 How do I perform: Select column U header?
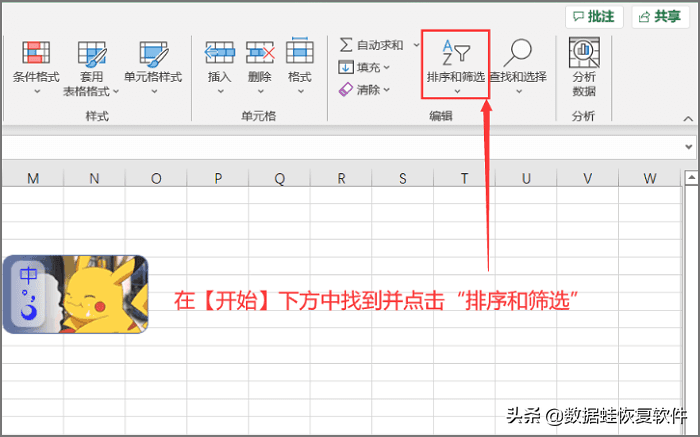coord(526,179)
